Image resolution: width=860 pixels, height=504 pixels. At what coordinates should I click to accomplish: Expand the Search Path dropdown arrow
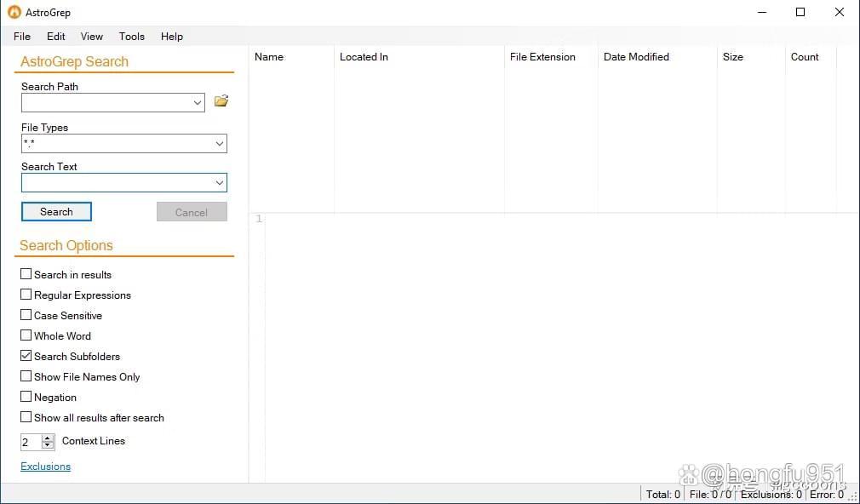pyautogui.click(x=198, y=102)
